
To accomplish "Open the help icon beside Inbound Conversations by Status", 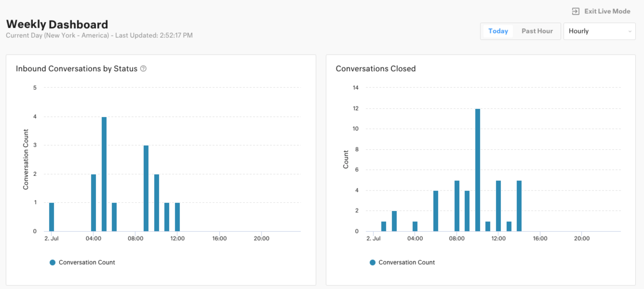I will pyautogui.click(x=143, y=68).
